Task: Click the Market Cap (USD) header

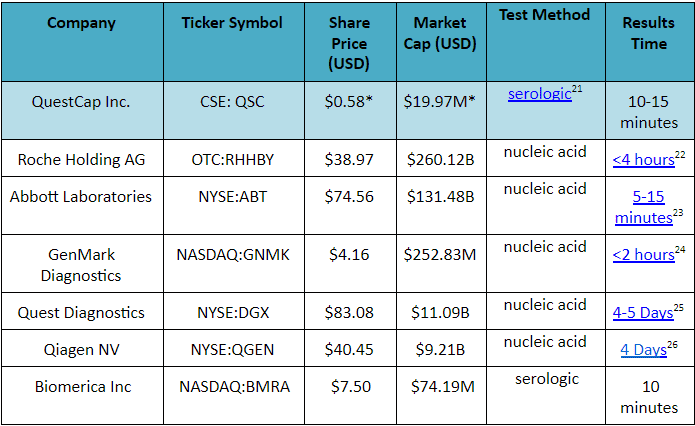Action: [441, 42]
